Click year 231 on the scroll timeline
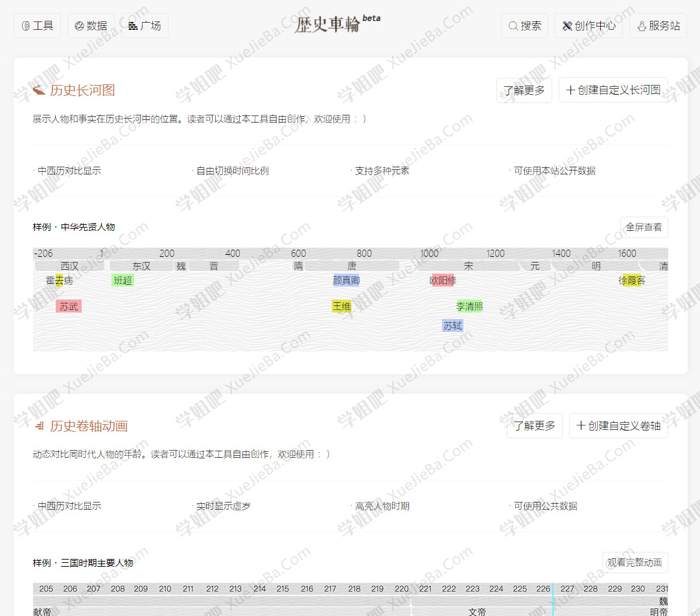Screen dimensions: 700x616 coord(662,589)
